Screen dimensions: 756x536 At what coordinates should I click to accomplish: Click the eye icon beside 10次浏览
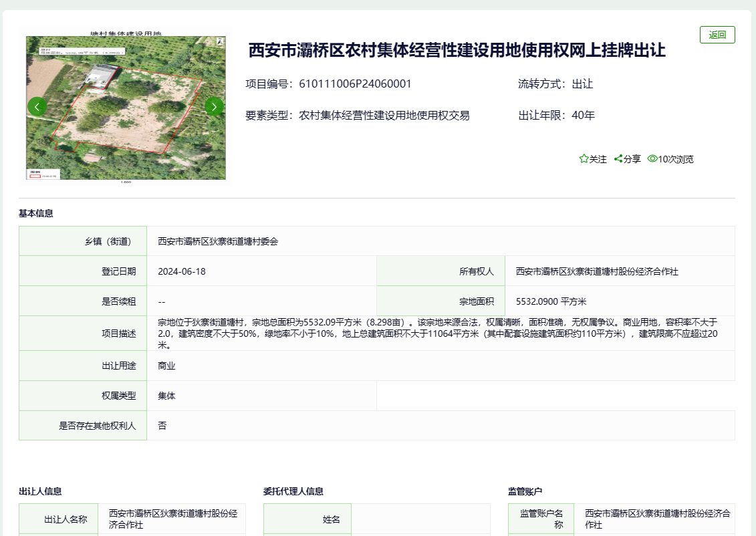(x=652, y=159)
